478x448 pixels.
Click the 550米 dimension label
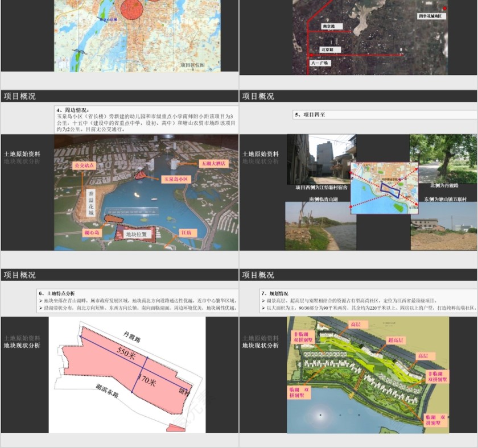click(x=125, y=354)
